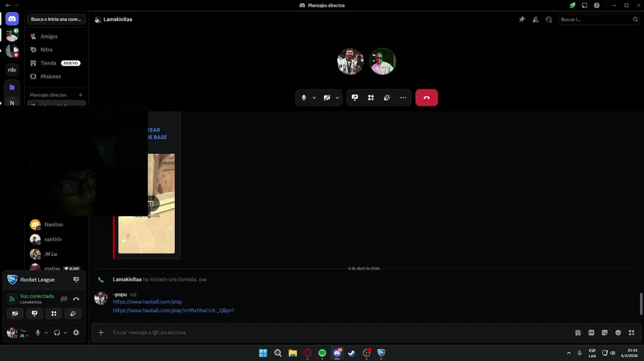Start an activity from call controls
This screenshot has height=361, width=644.
[371, 98]
